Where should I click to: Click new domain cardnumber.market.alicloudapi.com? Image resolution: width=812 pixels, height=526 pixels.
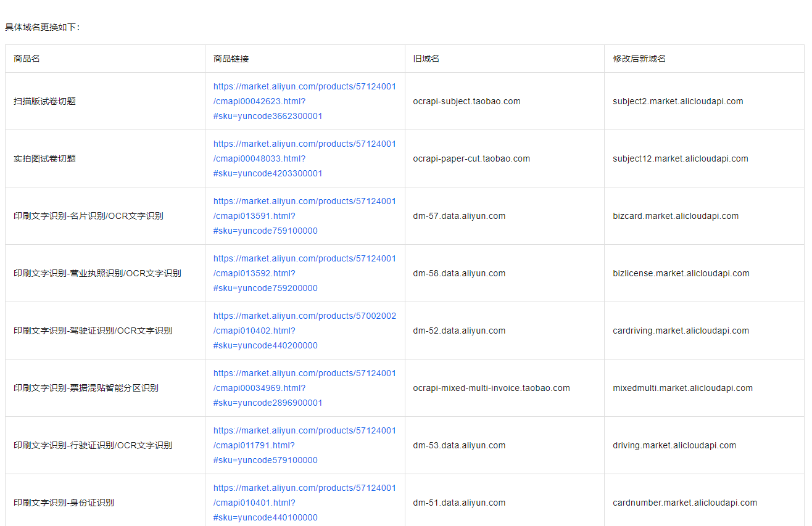tap(685, 503)
